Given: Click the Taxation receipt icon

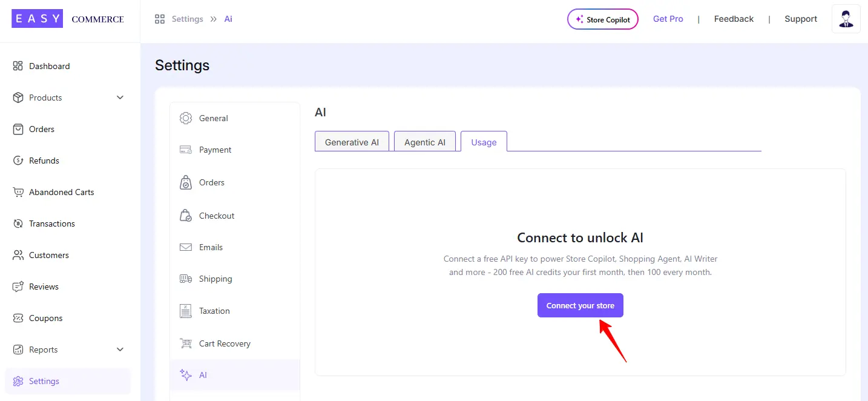Looking at the screenshot, I should (x=186, y=311).
